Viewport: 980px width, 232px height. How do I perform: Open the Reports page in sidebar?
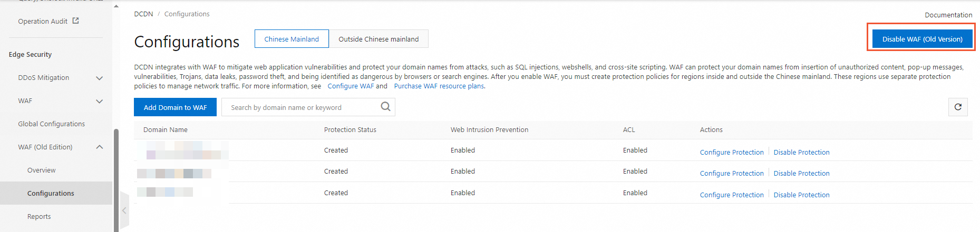(39, 217)
